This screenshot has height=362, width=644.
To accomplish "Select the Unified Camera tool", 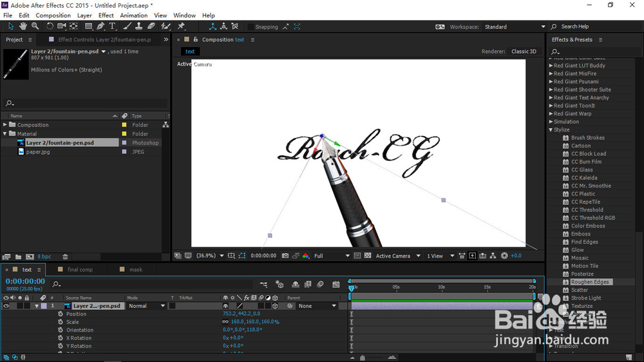I will coord(62,26).
